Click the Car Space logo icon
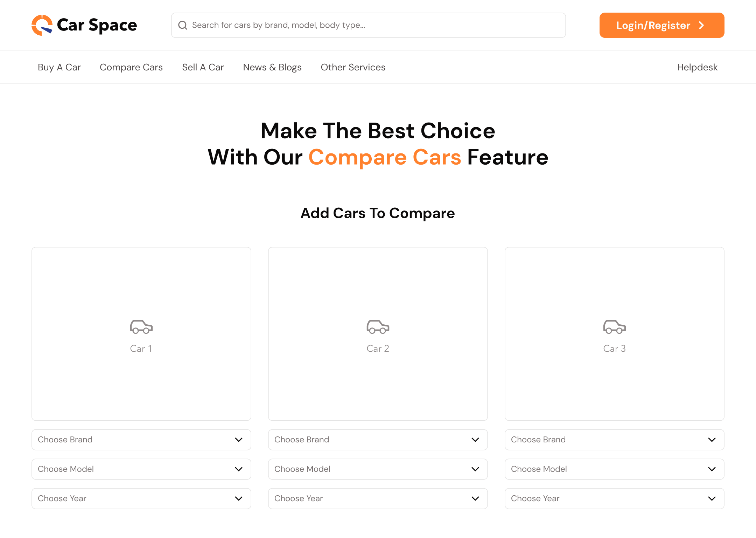Viewport: 756px width, 538px height. (x=42, y=25)
